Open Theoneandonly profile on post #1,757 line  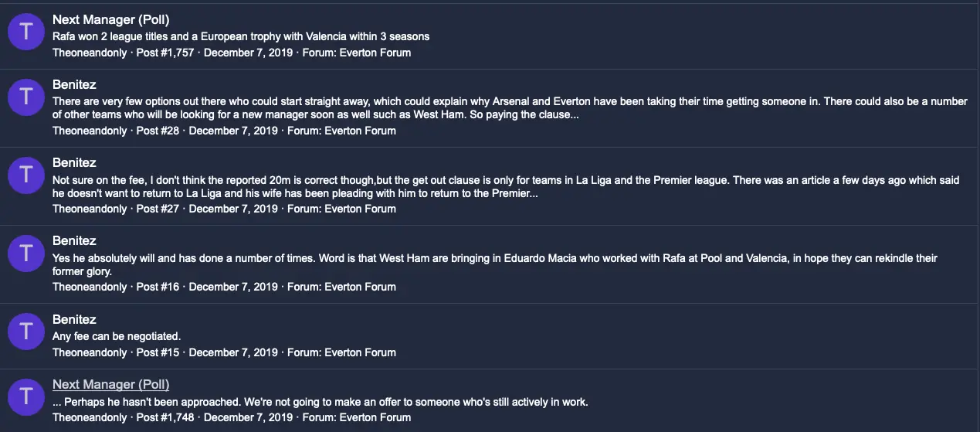pos(90,53)
